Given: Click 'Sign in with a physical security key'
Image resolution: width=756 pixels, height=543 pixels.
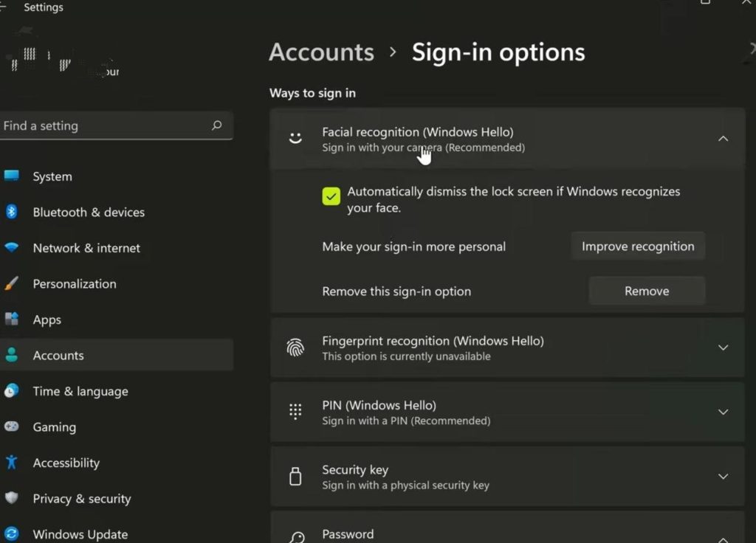Looking at the screenshot, I should (405, 485).
